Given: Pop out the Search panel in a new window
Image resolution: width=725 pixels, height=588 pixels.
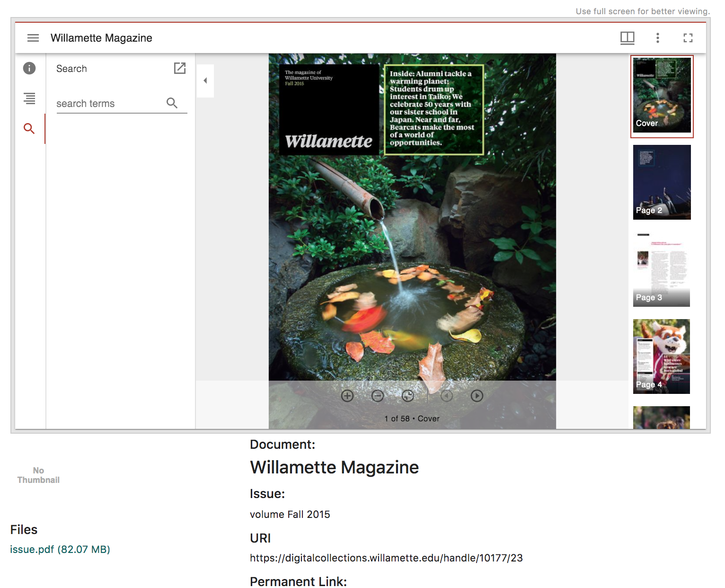Looking at the screenshot, I should pyautogui.click(x=180, y=68).
